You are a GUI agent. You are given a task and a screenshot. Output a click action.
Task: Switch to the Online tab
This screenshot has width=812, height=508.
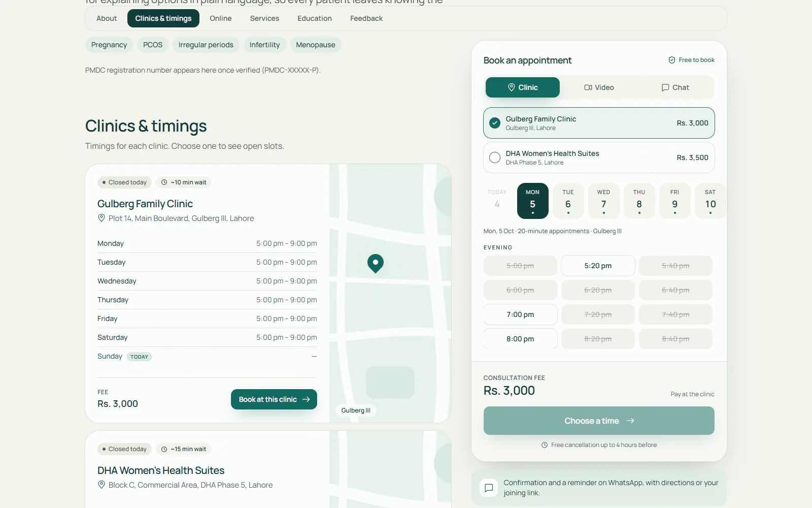click(x=221, y=18)
